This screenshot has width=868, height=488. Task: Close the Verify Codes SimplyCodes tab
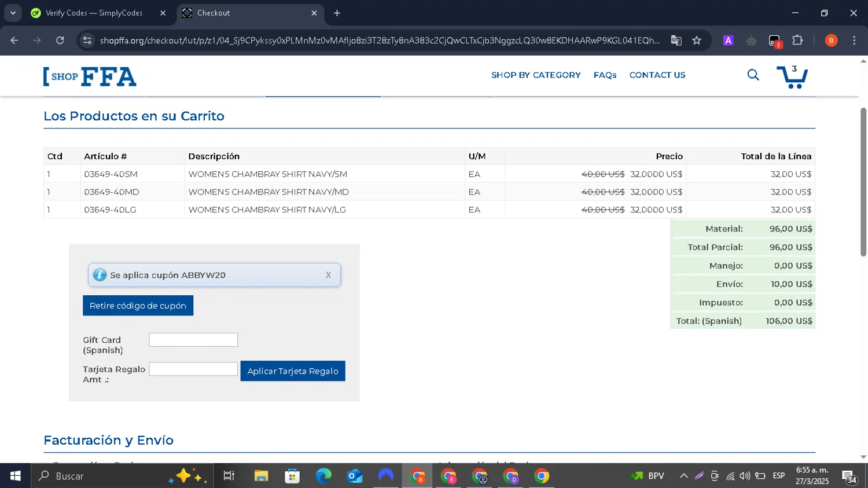(x=163, y=13)
